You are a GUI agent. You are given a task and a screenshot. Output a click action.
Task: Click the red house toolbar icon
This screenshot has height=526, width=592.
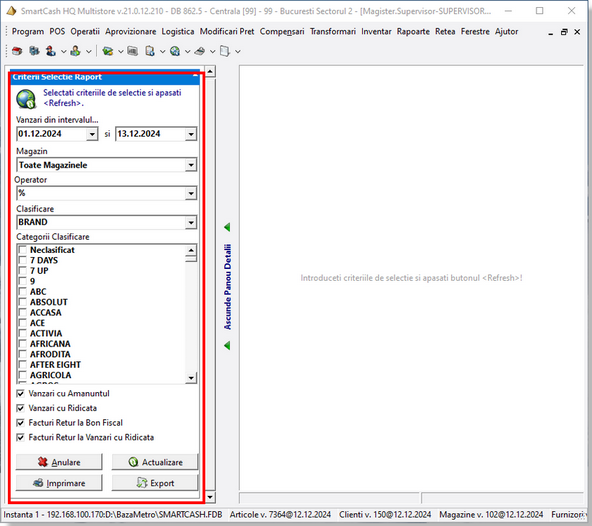point(17,51)
